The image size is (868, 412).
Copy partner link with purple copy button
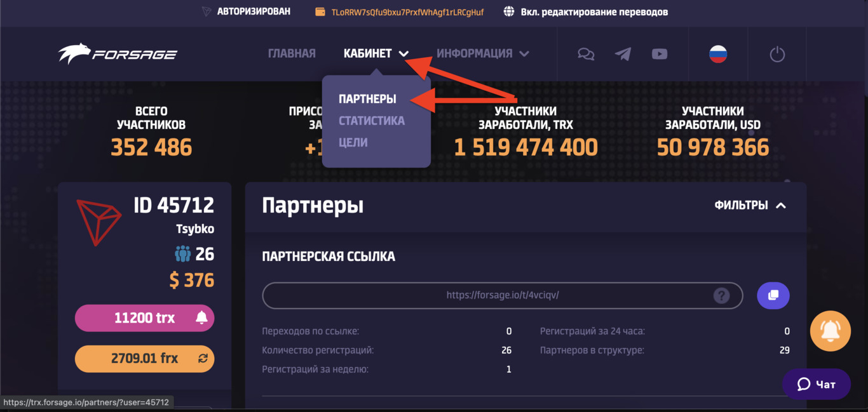point(773,295)
